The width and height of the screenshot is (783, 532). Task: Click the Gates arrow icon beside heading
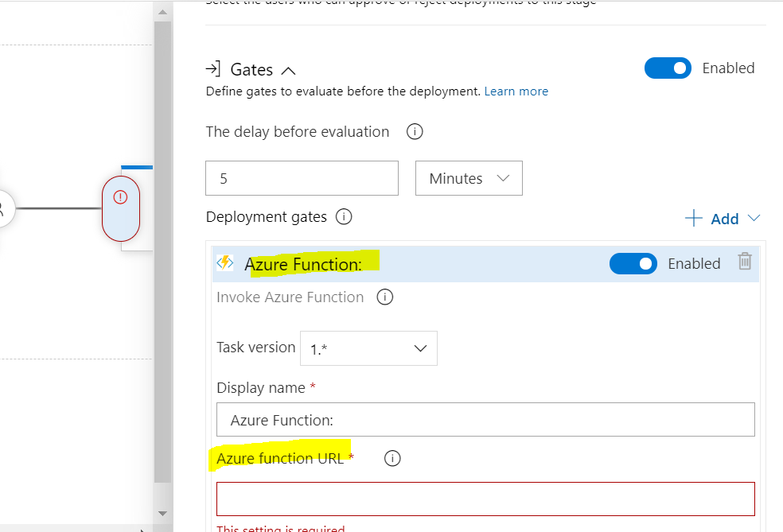213,69
